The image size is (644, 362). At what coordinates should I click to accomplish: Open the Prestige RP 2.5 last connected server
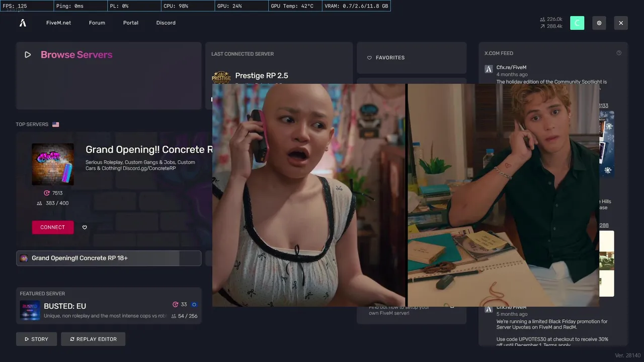point(262,75)
